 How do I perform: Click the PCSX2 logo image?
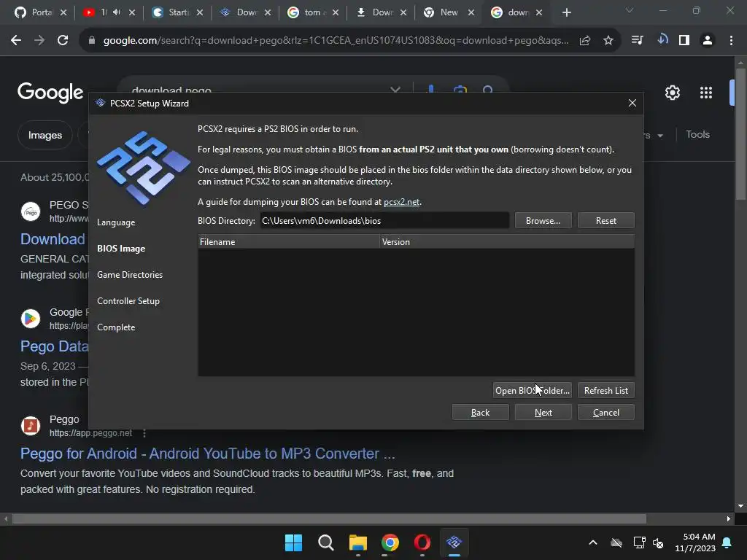[144, 168]
